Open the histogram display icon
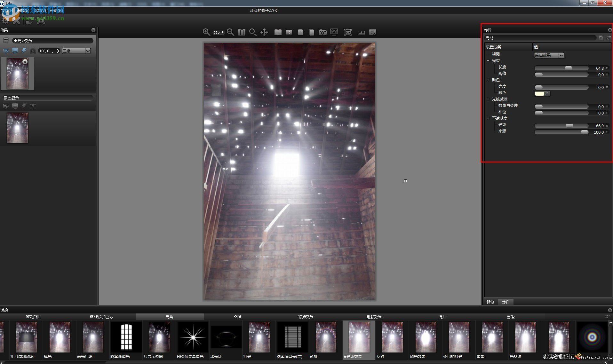Image resolution: width=613 pixels, height=364 pixels. coord(361,32)
